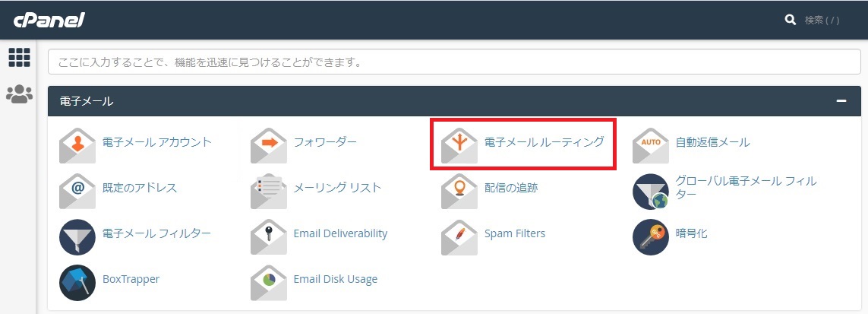Open the グローバル電子メール フィルター link

pyautogui.click(x=746, y=187)
